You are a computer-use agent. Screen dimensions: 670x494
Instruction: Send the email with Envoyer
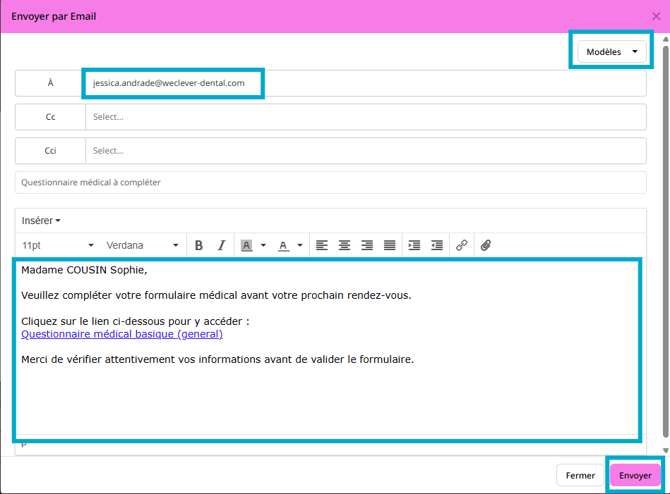pyautogui.click(x=635, y=475)
